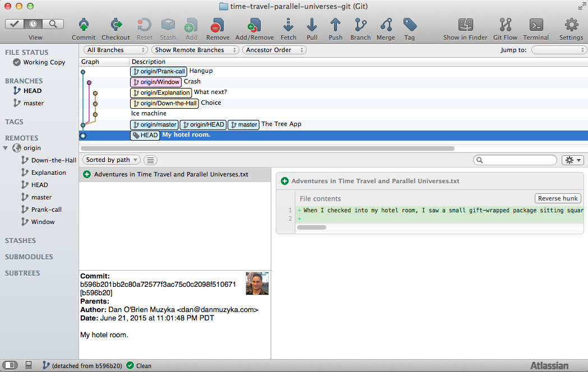This screenshot has width=588, height=372.
Task: Click the Remove toolbar icon
Action: click(x=217, y=25)
